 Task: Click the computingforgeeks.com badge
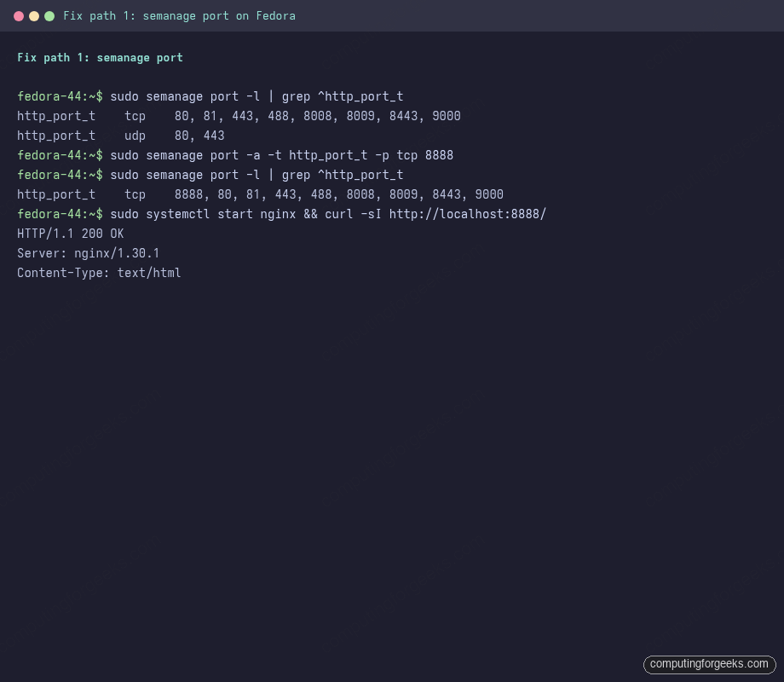(x=710, y=664)
